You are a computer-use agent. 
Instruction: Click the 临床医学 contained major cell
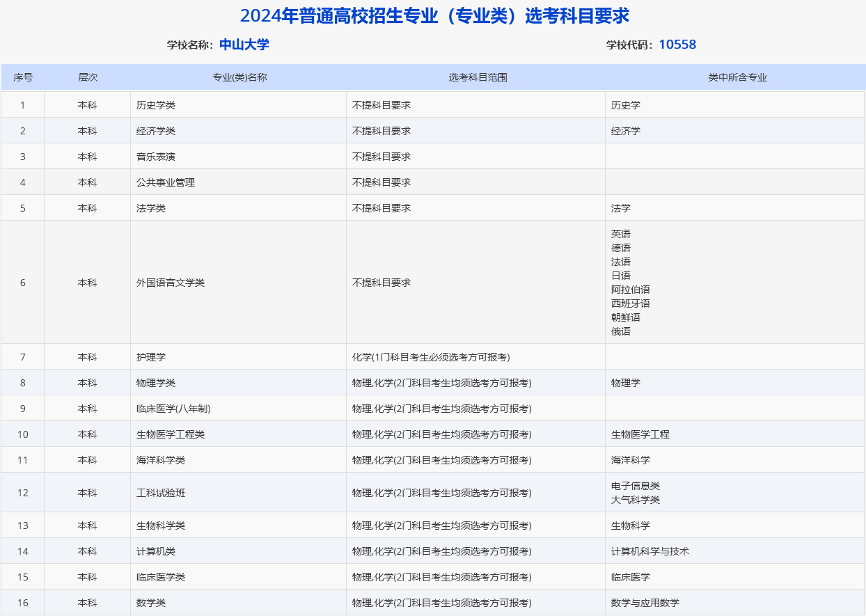point(735,577)
